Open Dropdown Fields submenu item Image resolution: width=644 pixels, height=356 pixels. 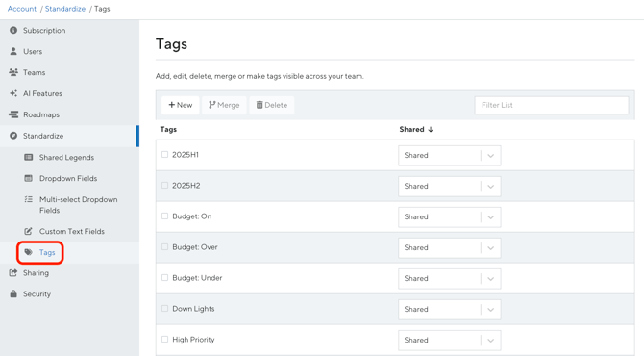click(x=69, y=178)
